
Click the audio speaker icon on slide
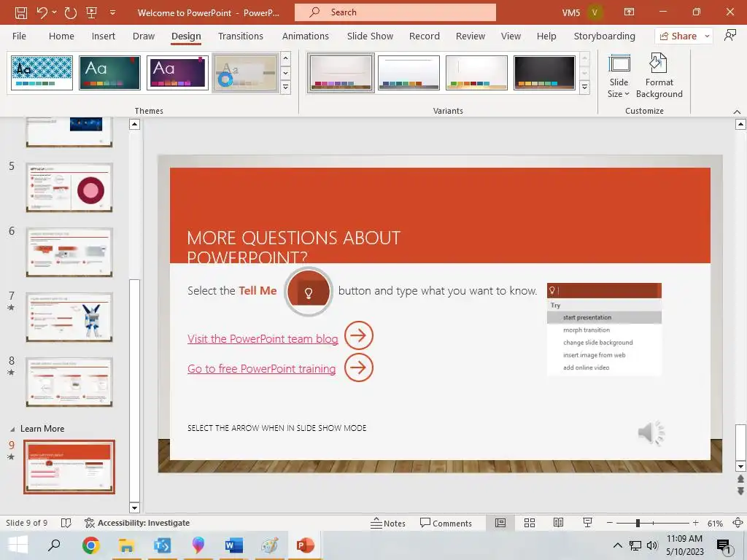(x=651, y=432)
